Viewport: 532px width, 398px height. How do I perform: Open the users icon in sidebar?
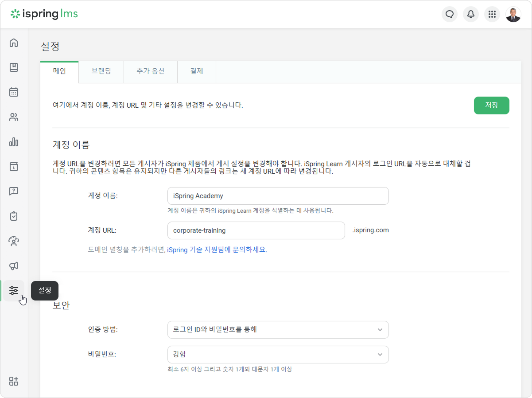pos(14,117)
